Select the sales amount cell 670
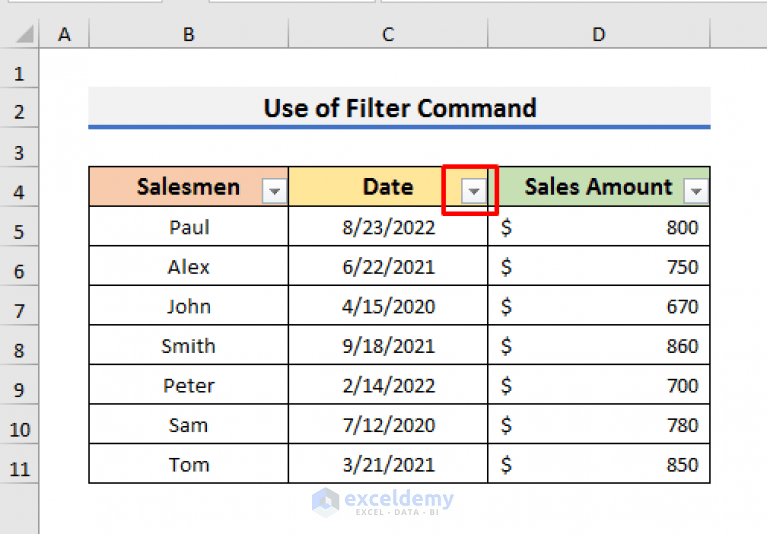This screenshot has width=767, height=534. click(x=599, y=306)
